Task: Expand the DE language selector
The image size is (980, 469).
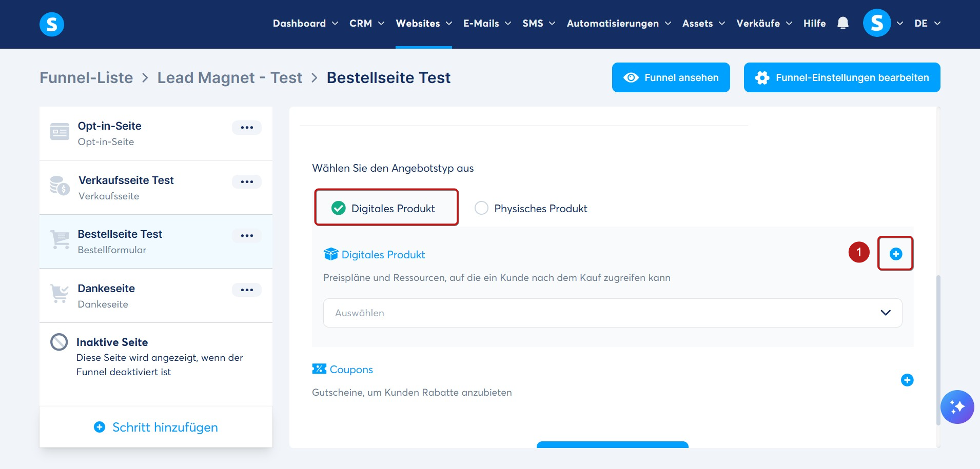Action: (927, 24)
